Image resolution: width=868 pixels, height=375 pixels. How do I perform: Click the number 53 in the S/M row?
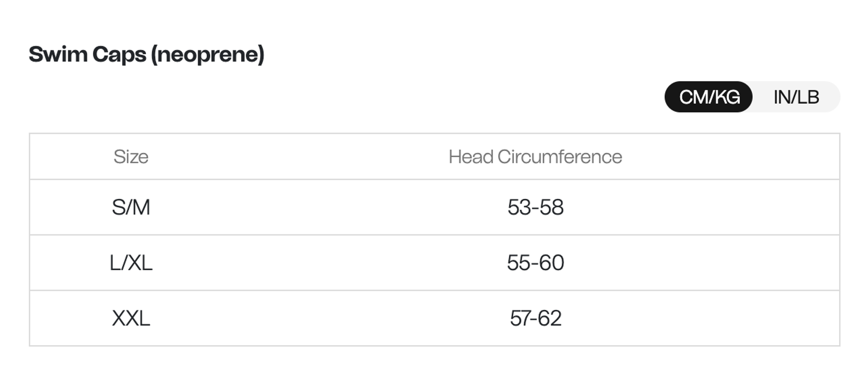(x=519, y=207)
